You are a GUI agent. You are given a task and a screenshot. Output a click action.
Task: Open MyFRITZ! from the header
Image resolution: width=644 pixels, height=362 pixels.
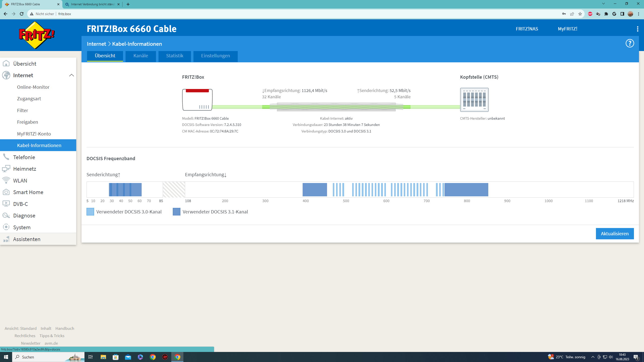click(x=568, y=29)
